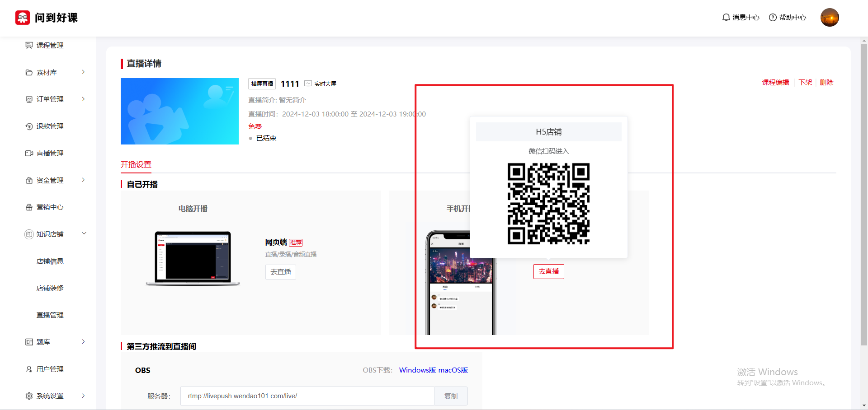868x410 pixels.
Task: Click the 直播管理 camera icon
Action: [x=29, y=154]
